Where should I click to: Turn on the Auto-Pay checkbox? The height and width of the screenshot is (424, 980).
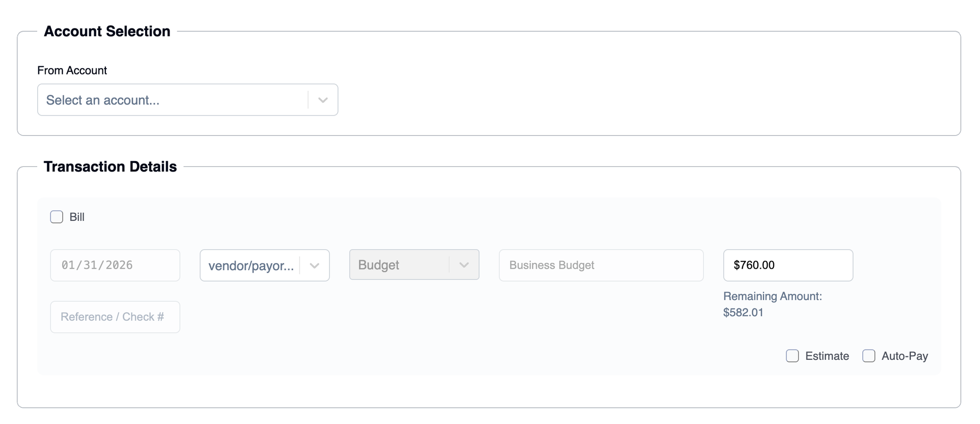tap(869, 356)
